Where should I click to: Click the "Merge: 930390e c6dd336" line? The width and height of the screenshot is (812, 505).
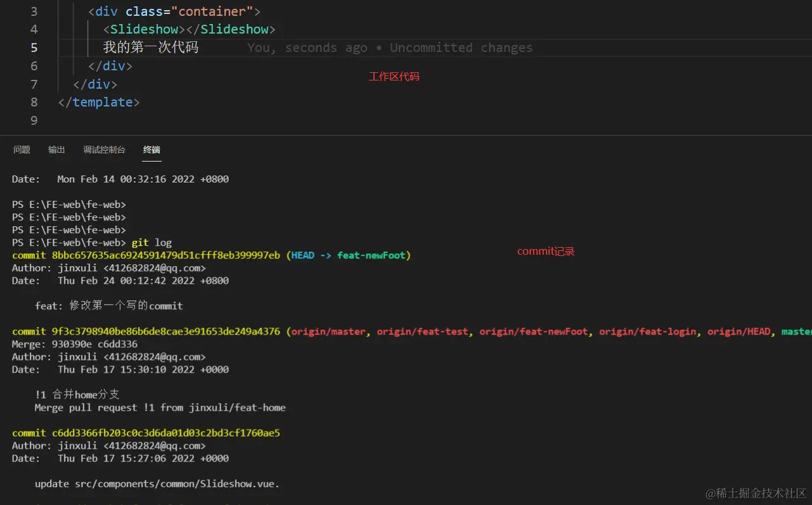click(75, 344)
